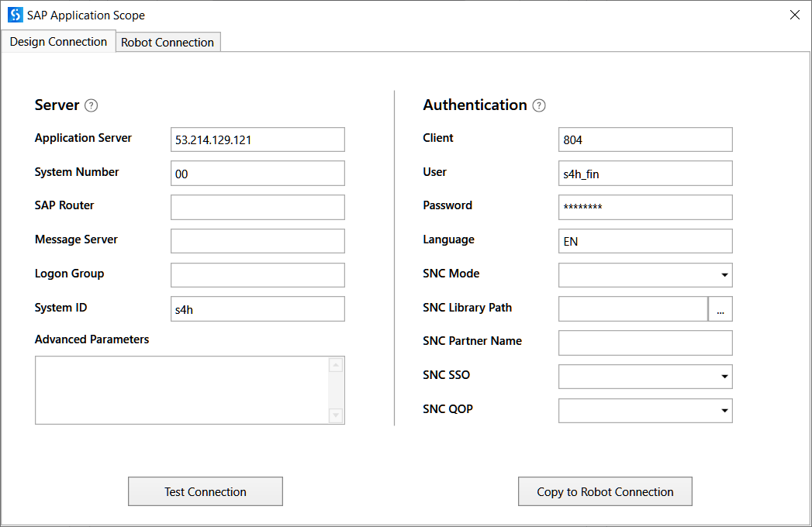Click the Language field showing EN
The width and height of the screenshot is (812, 527).
click(645, 241)
